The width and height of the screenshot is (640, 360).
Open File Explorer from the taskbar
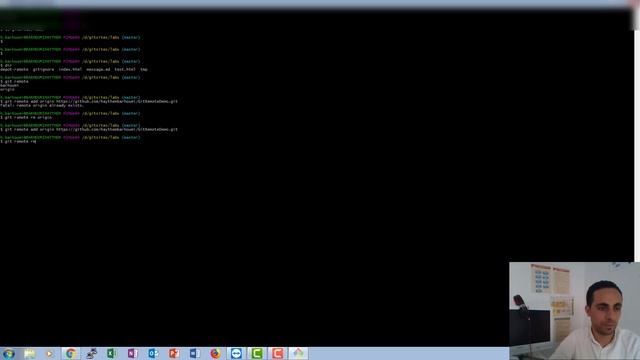(x=29, y=353)
